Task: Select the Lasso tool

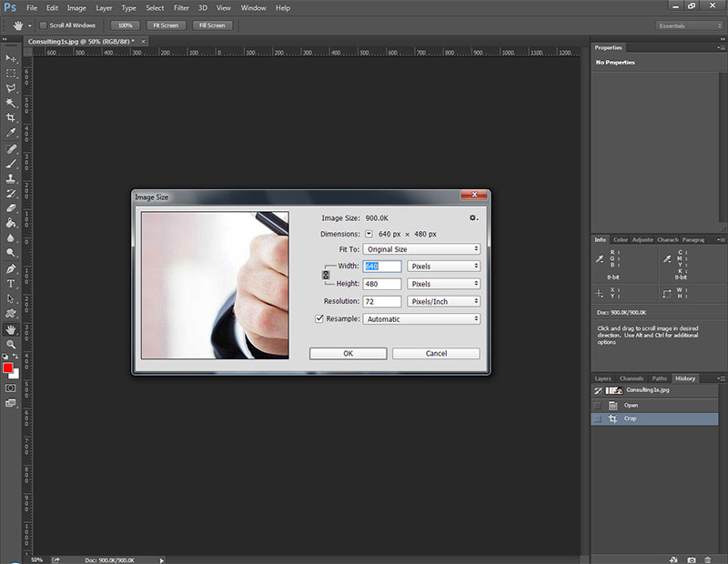Action: (x=10, y=87)
